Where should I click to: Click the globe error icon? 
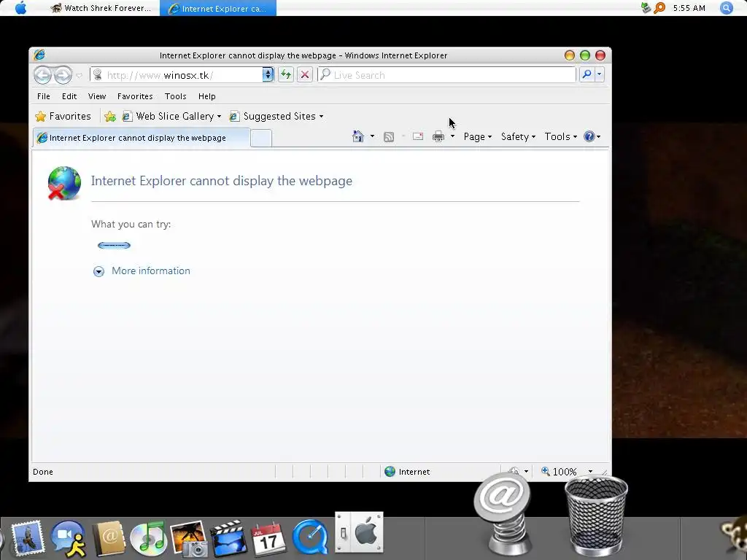pyautogui.click(x=64, y=183)
